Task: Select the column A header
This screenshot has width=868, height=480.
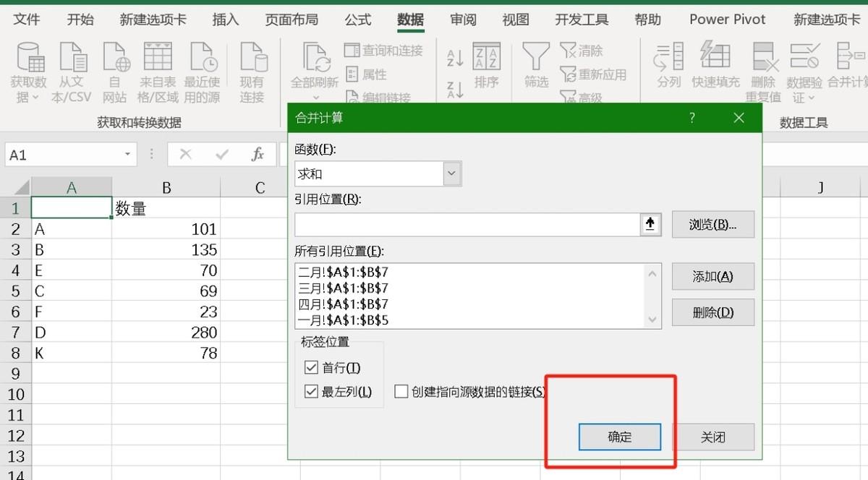Action: pyautogui.click(x=72, y=188)
